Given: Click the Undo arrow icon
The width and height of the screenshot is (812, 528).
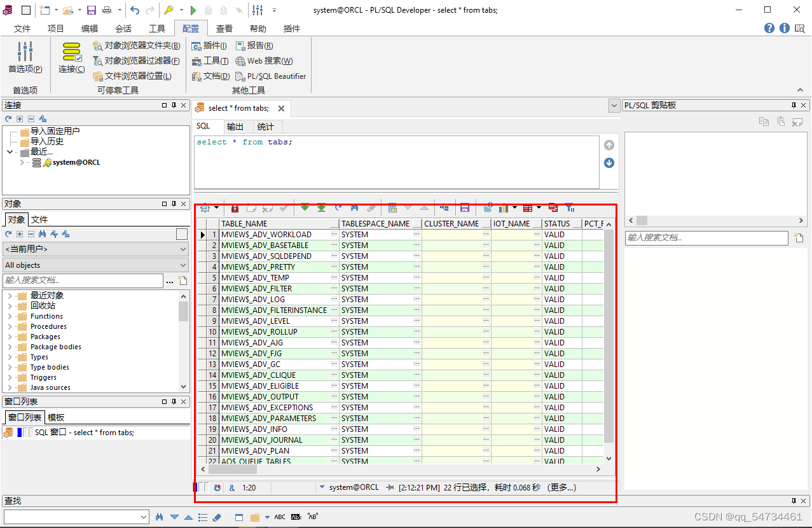Looking at the screenshot, I should [x=135, y=10].
